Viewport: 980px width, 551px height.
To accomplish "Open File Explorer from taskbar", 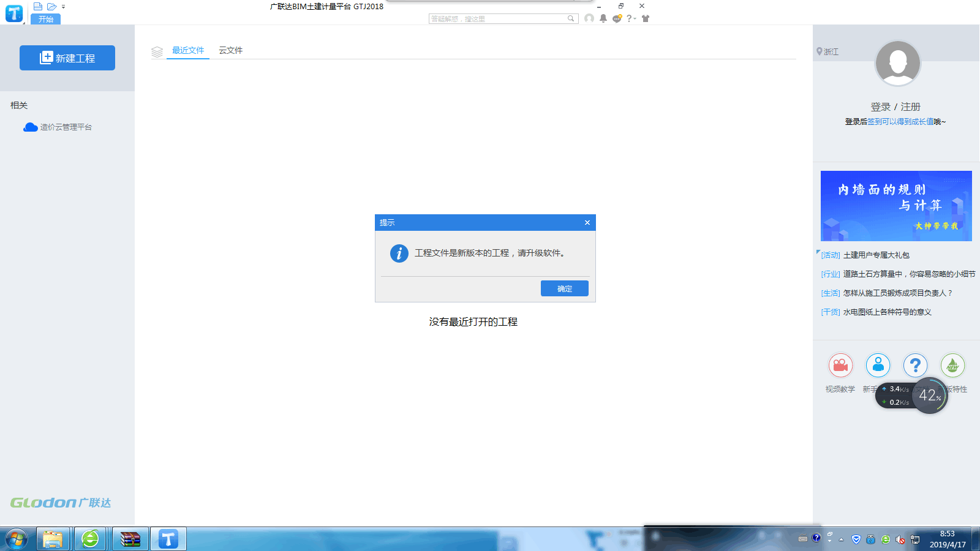I will [53, 539].
